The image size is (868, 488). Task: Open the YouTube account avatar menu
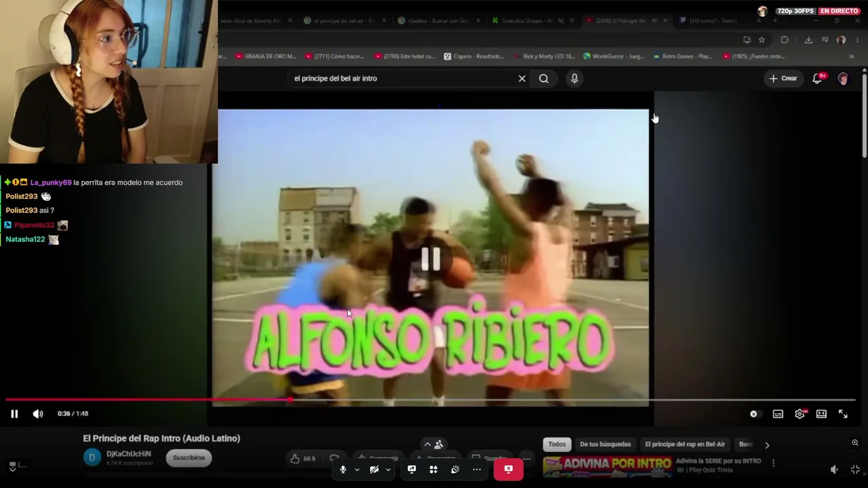[x=843, y=79]
